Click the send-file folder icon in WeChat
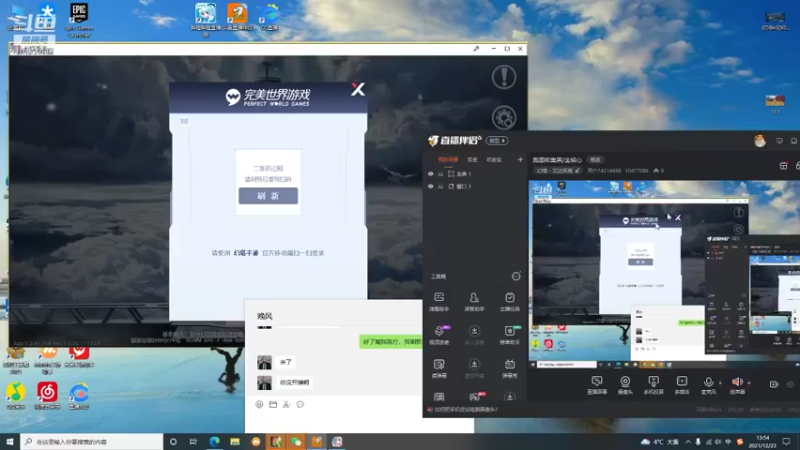The height and width of the screenshot is (450, 800). (273, 404)
